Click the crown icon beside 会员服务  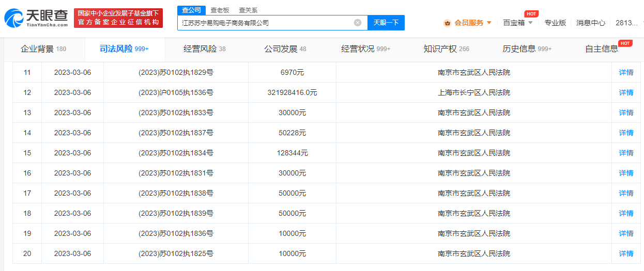[447, 23]
